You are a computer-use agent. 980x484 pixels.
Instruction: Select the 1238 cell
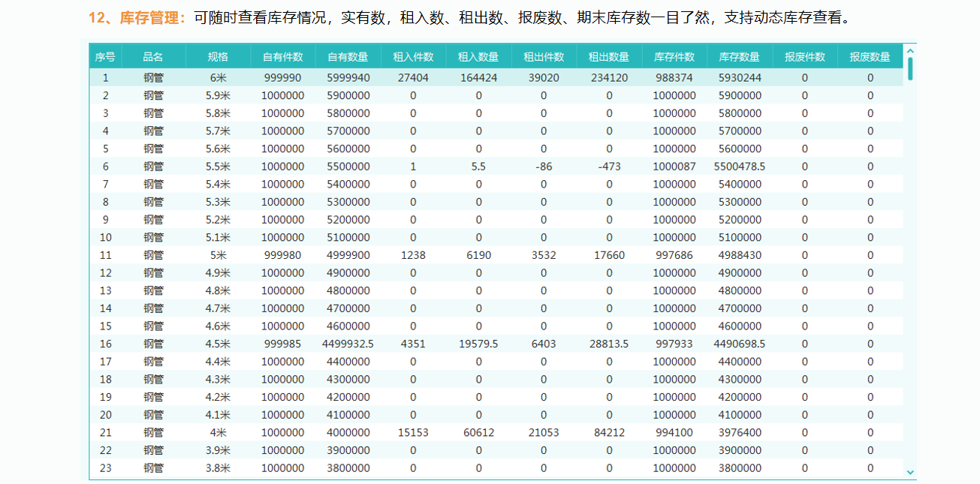coord(413,255)
